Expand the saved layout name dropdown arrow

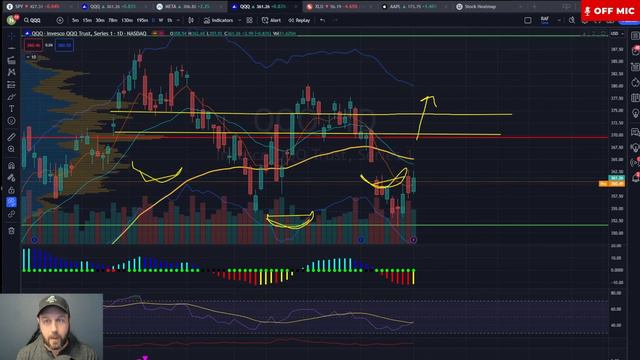(x=559, y=20)
